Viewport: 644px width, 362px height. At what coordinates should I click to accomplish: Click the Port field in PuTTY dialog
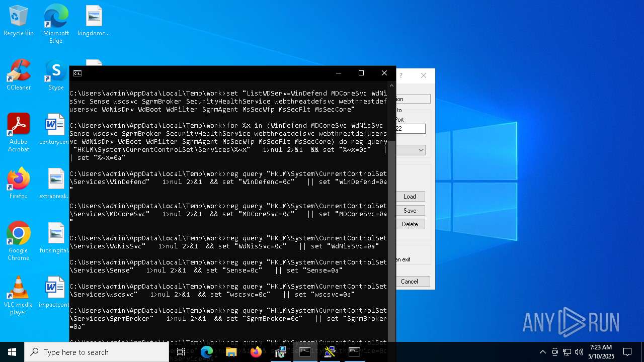(411, 129)
